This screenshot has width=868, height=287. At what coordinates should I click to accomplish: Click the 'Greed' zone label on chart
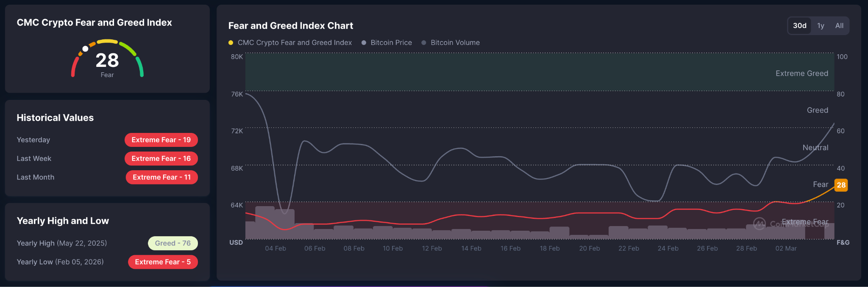(x=818, y=110)
